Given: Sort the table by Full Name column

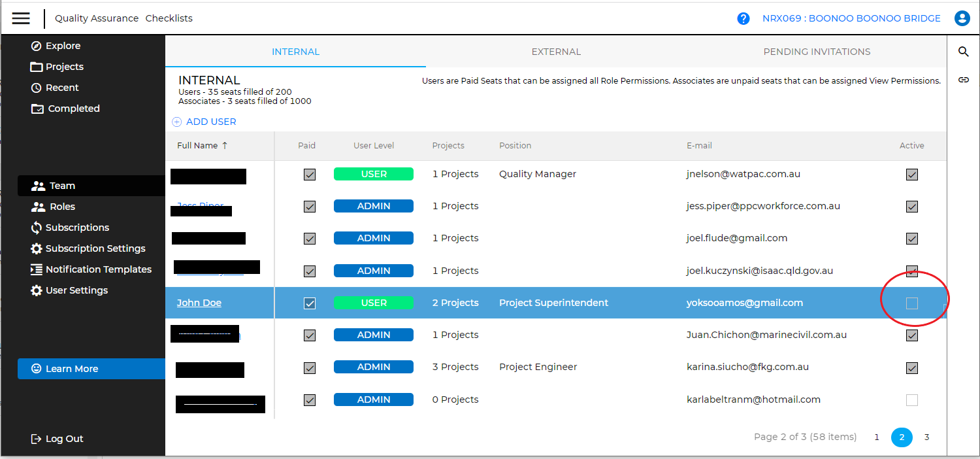Looking at the screenshot, I should [203, 146].
